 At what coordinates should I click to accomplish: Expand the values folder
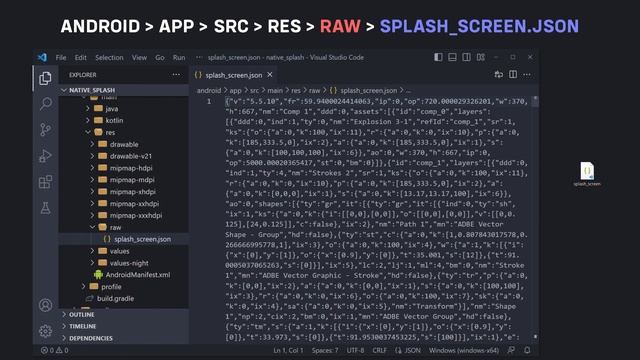tap(124, 251)
